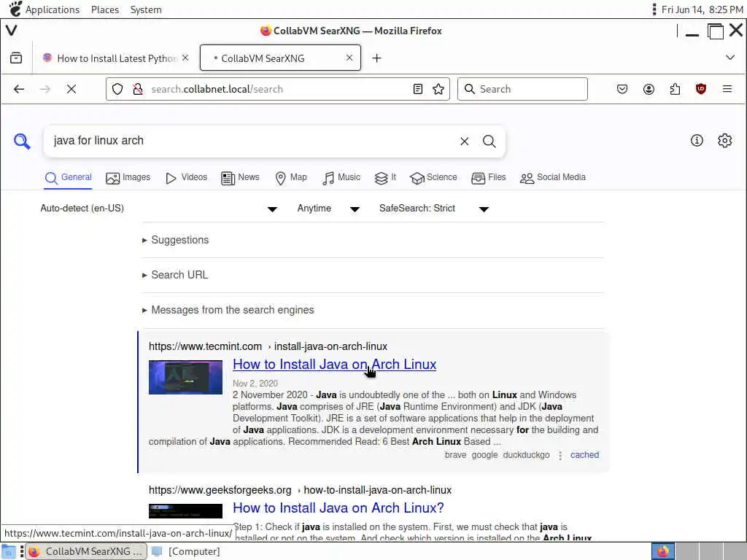Image resolution: width=747 pixels, height=560 pixels.
Task: Click in the java for linux arch query field
Action: pyautogui.click(x=252, y=141)
